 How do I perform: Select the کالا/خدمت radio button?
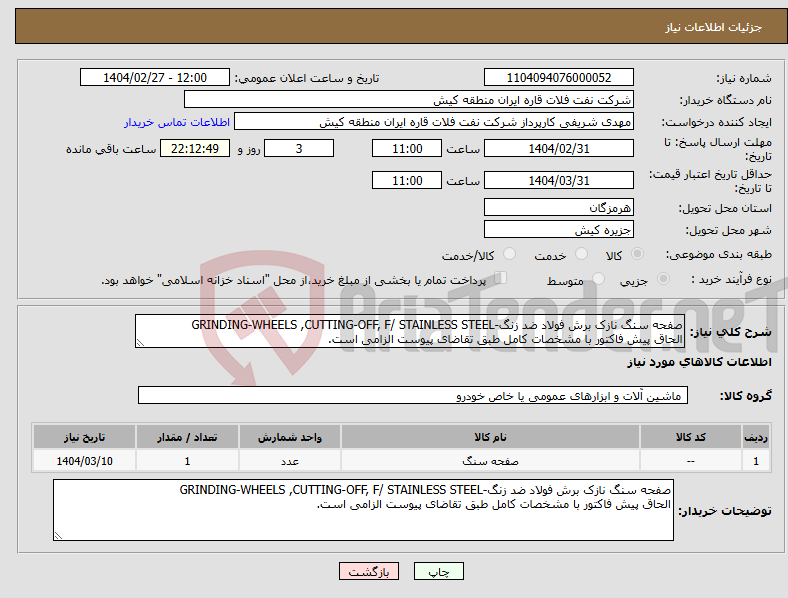point(510,254)
